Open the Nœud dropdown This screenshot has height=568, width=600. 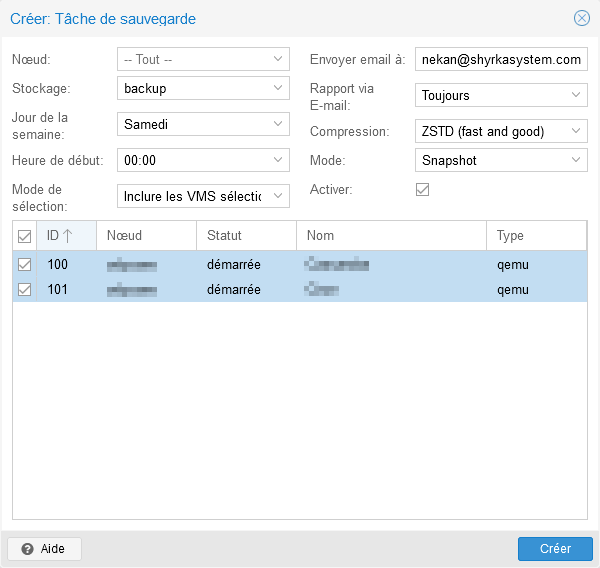coord(278,59)
